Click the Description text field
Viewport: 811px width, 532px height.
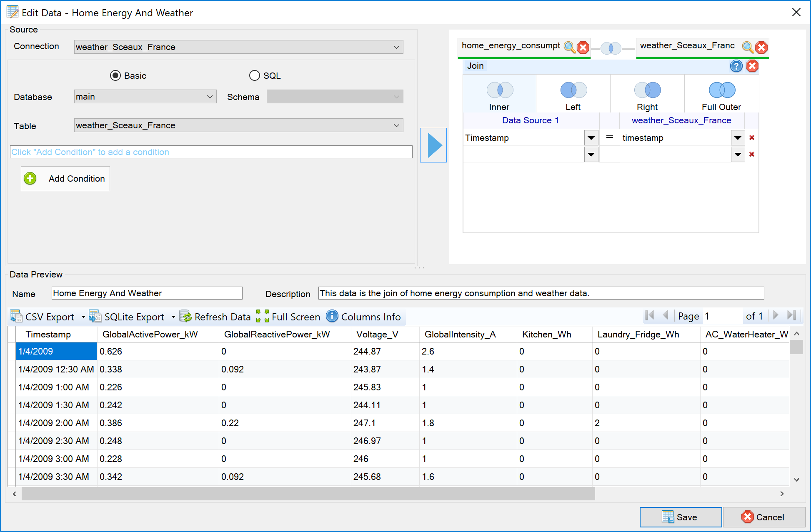pos(541,293)
